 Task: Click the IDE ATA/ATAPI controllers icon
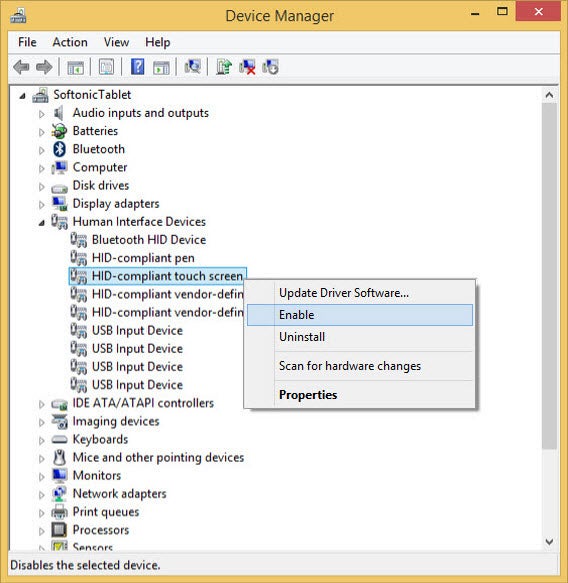(59, 404)
